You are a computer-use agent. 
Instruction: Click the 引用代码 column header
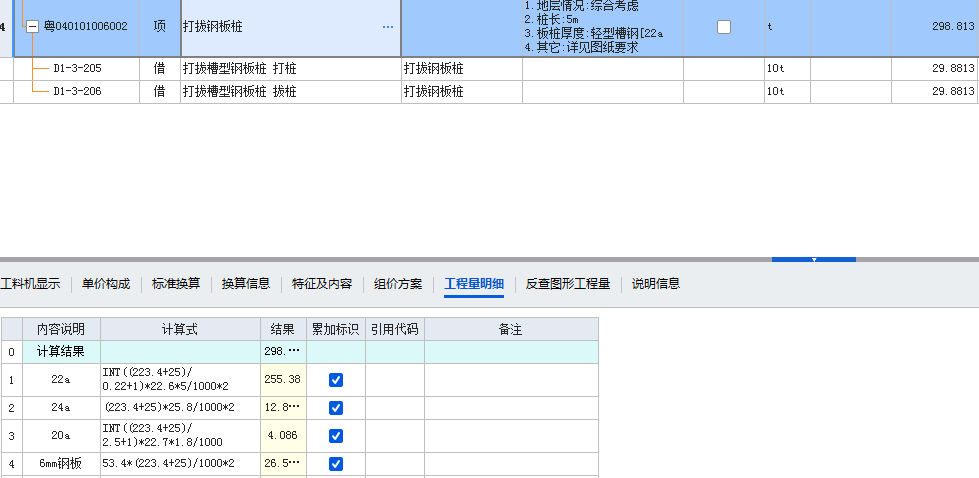coord(395,329)
